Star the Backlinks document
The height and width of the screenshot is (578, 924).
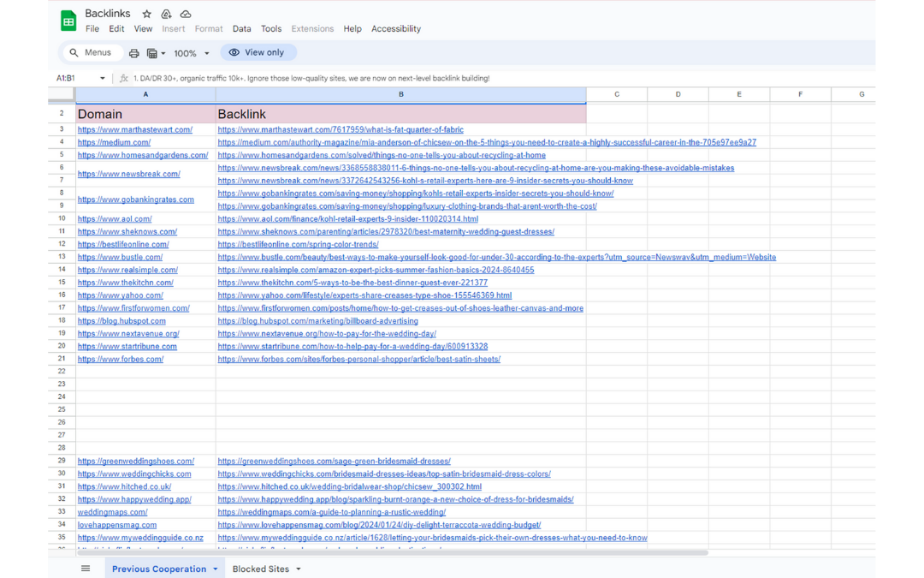tap(147, 15)
